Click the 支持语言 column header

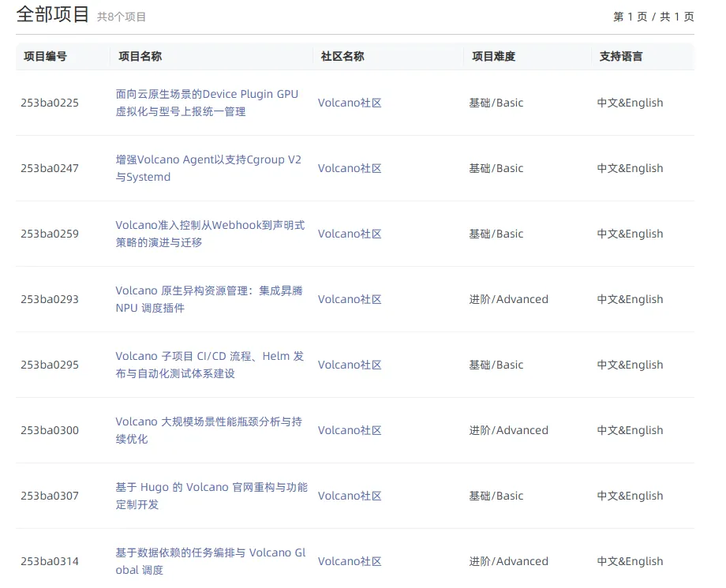(x=621, y=57)
